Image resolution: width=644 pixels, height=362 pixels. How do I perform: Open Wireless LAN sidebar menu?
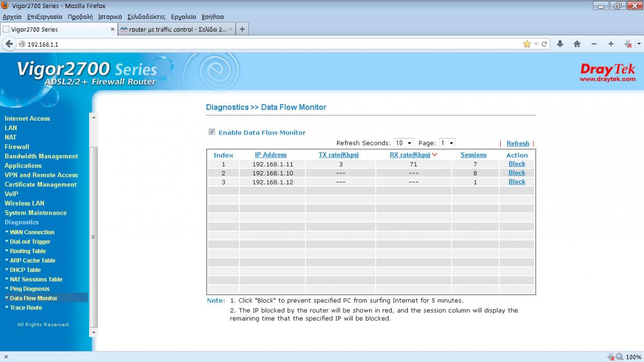[x=25, y=203]
